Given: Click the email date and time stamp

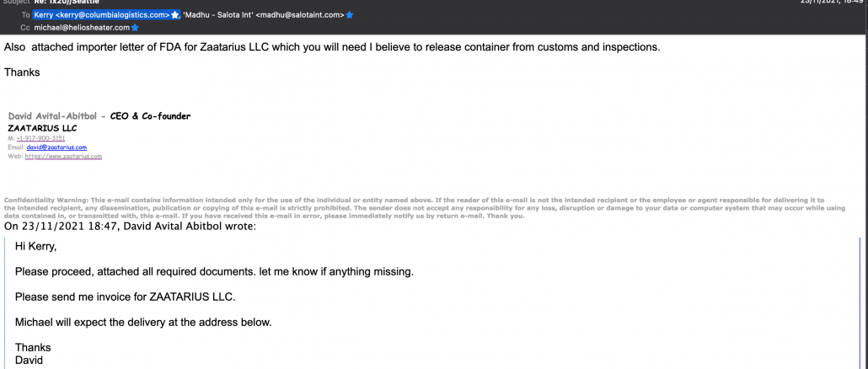Looking at the screenshot, I should point(833,3).
